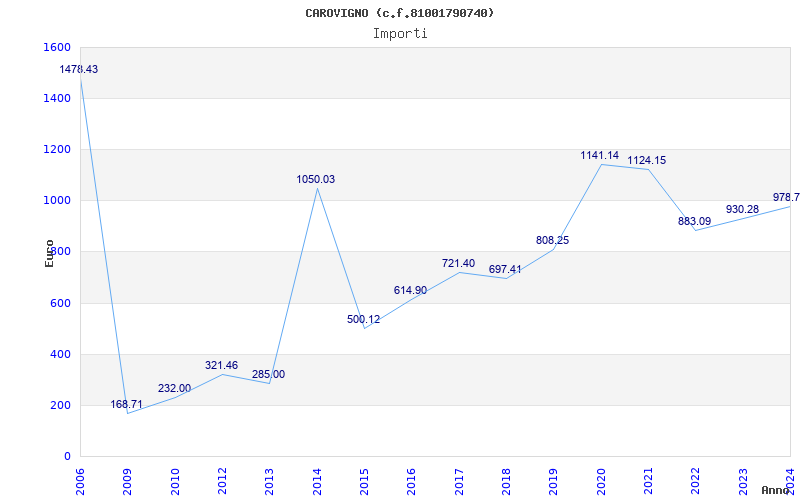Click the 1478.43 data point label

point(79,70)
